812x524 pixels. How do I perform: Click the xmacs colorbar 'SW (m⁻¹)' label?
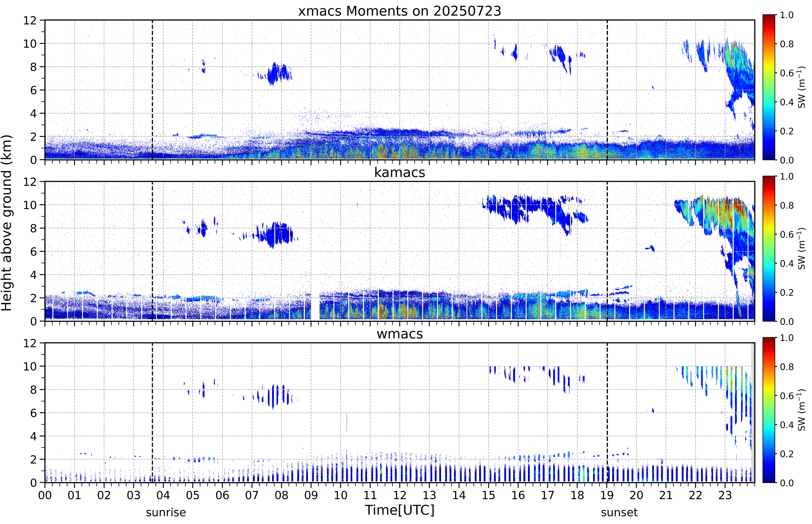point(801,87)
